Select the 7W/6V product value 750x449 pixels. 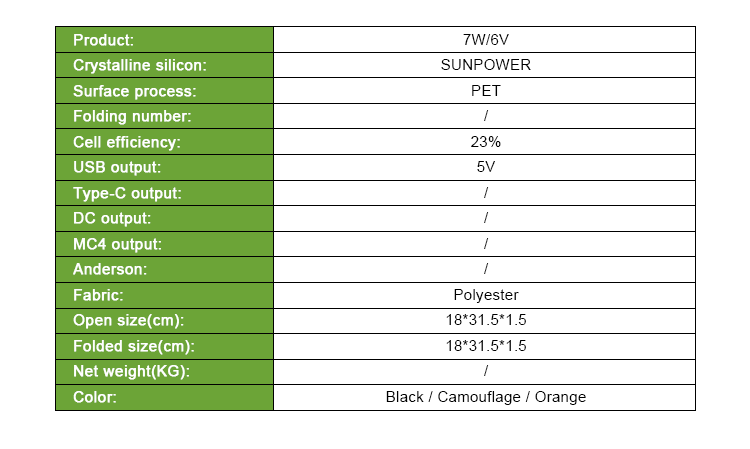tap(485, 40)
